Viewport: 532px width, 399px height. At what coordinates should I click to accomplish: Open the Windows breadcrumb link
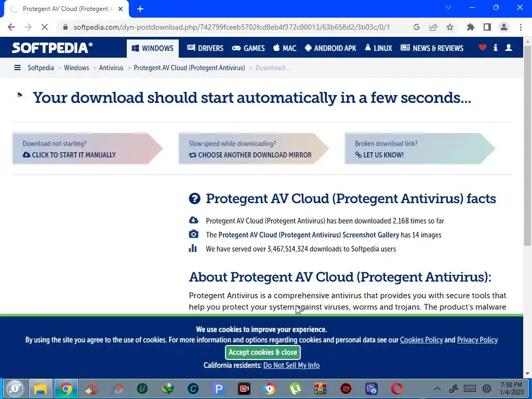pyautogui.click(x=76, y=68)
